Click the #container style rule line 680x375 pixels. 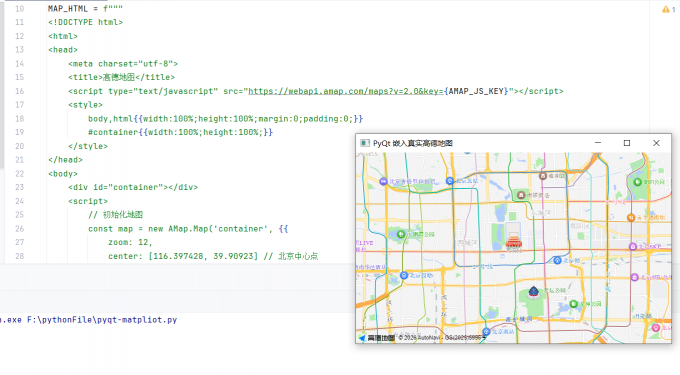[180, 132]
